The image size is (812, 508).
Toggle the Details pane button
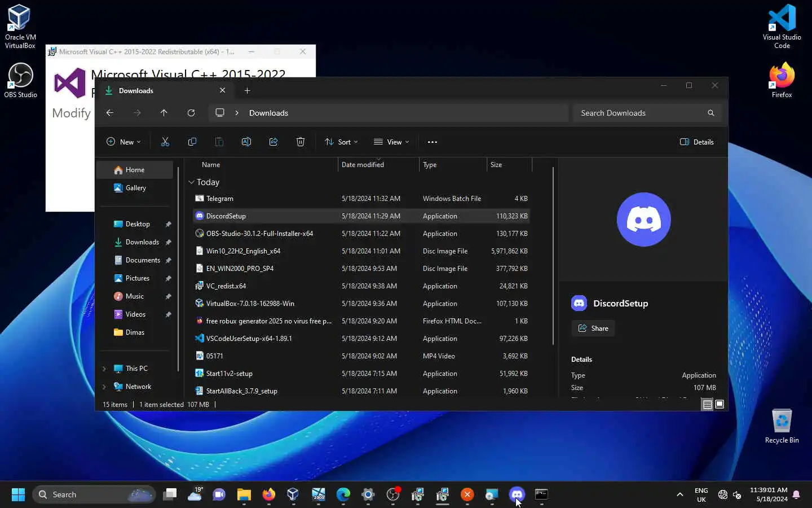point(697,142)
